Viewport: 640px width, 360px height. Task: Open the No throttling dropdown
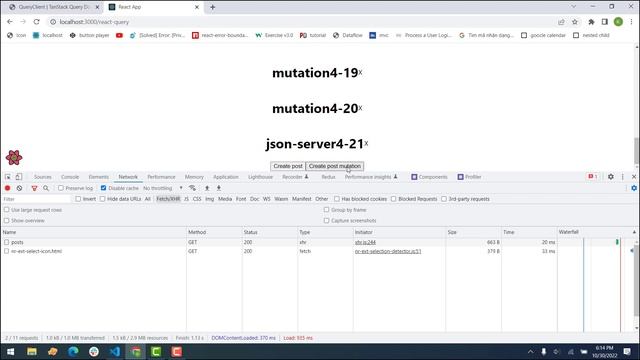163,188
